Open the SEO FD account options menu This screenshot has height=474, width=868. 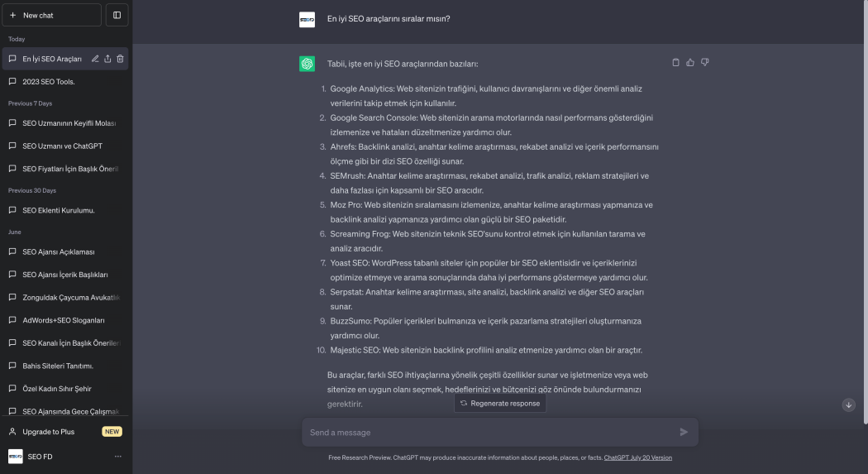click(118, 457)
